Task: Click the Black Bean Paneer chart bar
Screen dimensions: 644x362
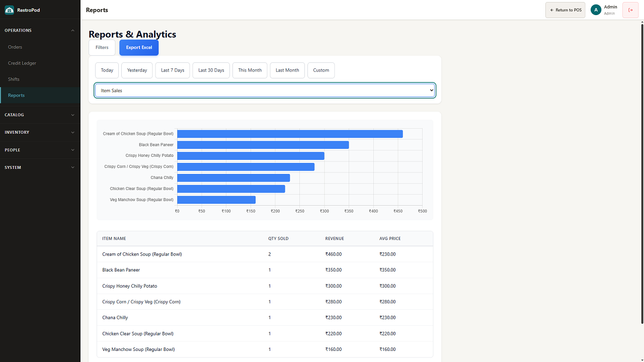Action: pos(263,145)
